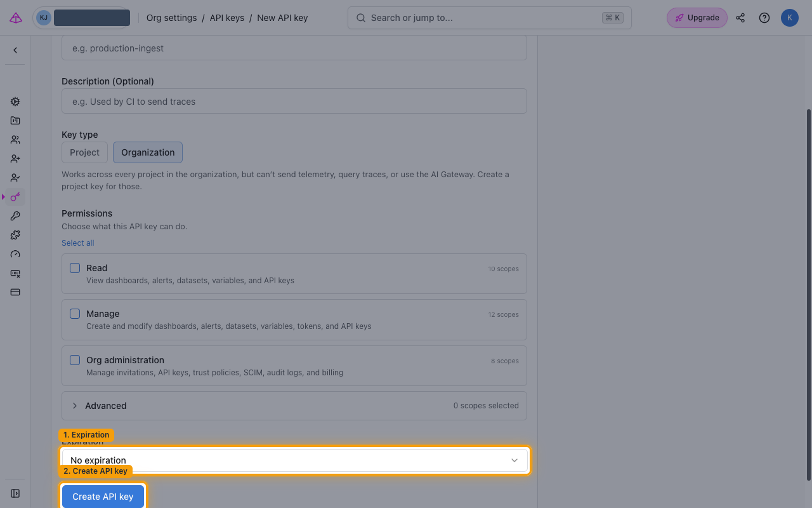
Task: Click the Read description 'View dashboards, alerts...' text
Action: [190, 280]
